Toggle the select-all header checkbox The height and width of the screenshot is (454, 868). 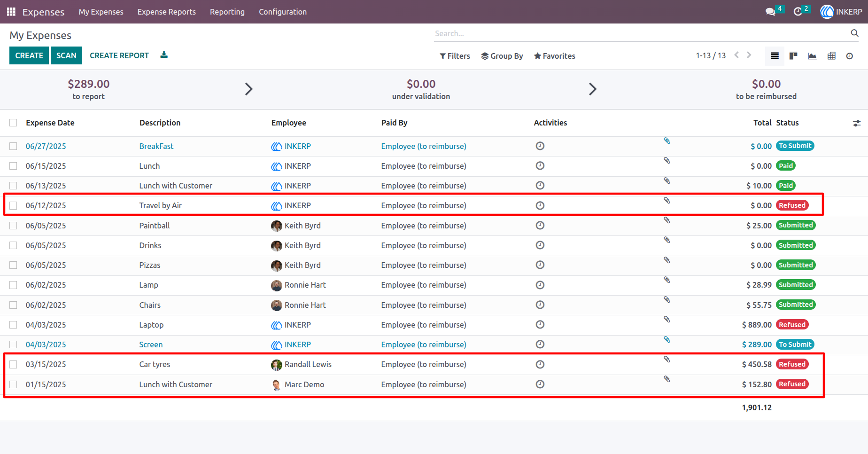click(x=13, y=123)
